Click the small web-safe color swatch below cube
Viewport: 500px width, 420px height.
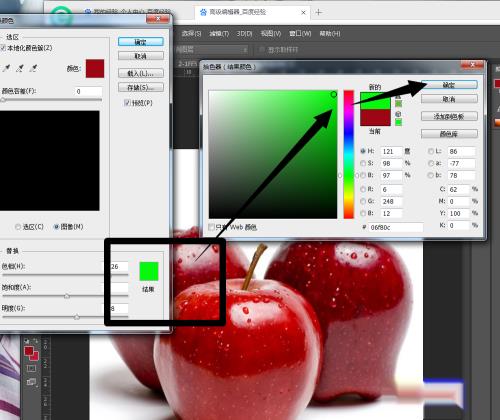coord(398,122)
